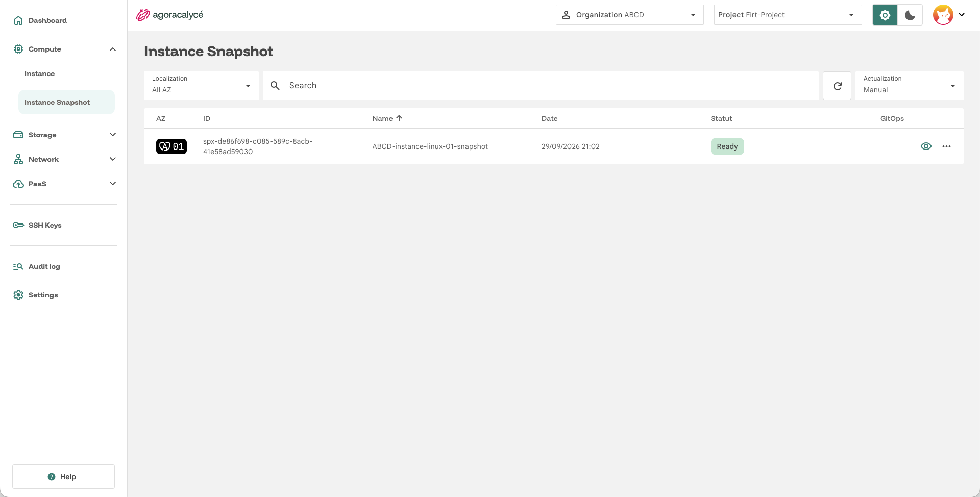Viewport: 980px width, 497px height.
Task: Open the Actualization Manual dropdown
Action: [x=909, y=85]
